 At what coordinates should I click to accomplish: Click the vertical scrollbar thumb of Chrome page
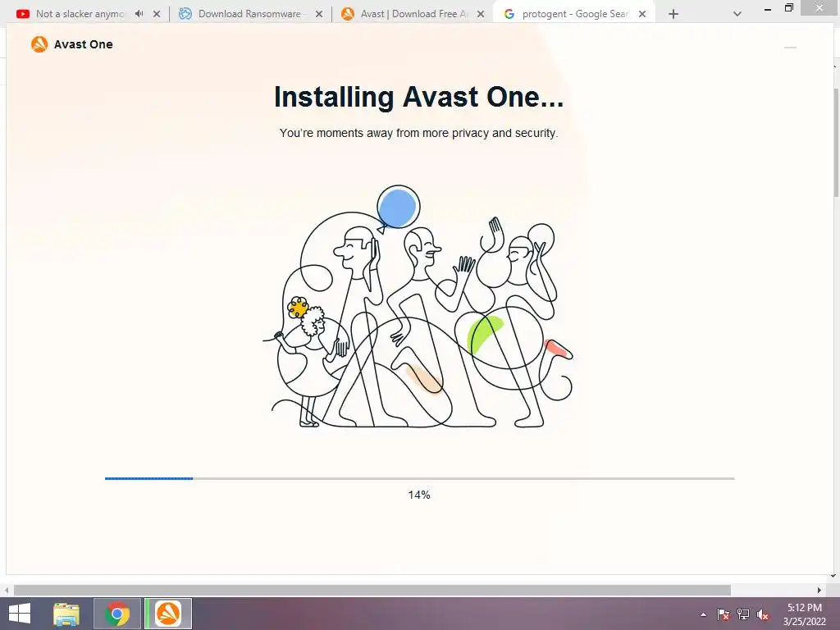point(836,143)
